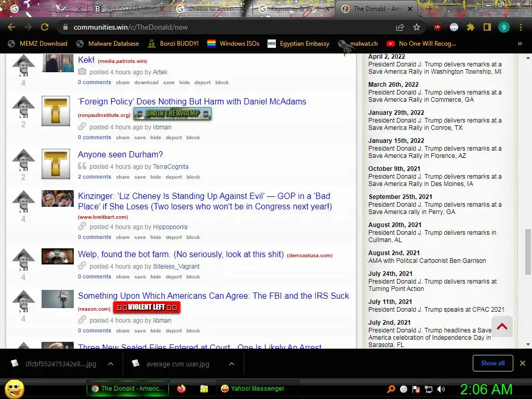Open the Kek! post thumbnail image

pyautogui.click(x=58, y=63)
